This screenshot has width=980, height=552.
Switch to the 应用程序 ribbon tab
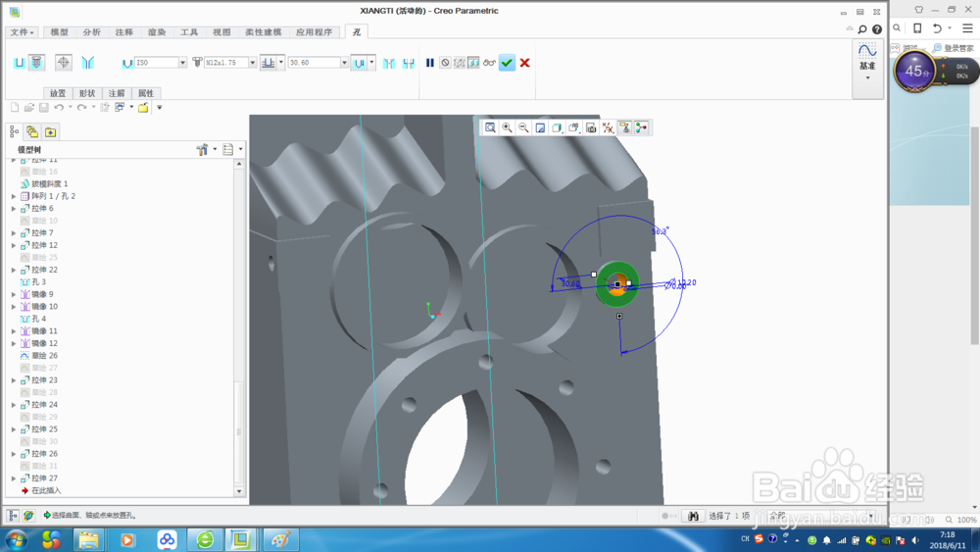coord(315,32)
